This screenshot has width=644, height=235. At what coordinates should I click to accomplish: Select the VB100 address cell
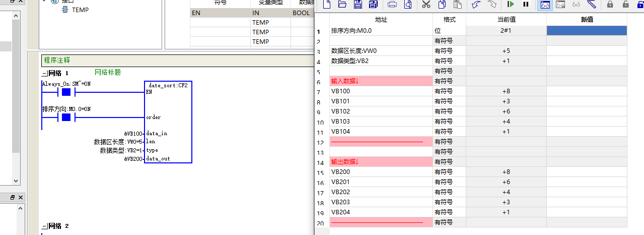point(381,91)
